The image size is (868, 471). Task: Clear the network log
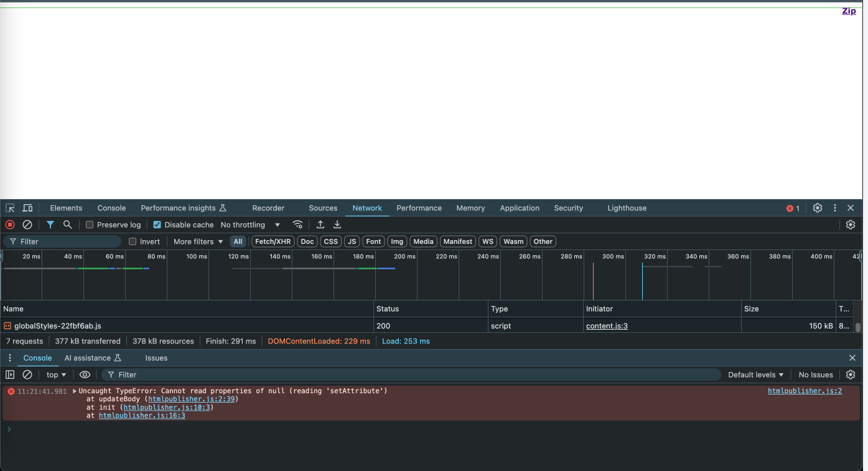point(27,225)
